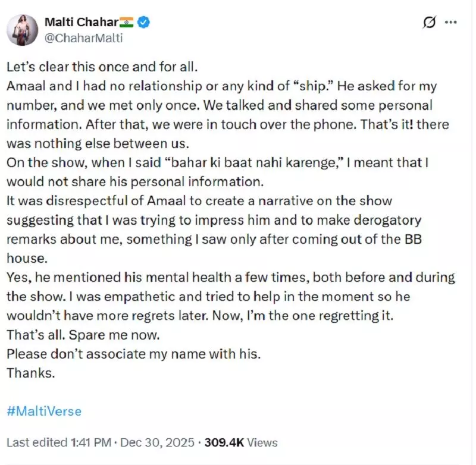
Task: Click the Grok explain-post icon
Action: 428,22
